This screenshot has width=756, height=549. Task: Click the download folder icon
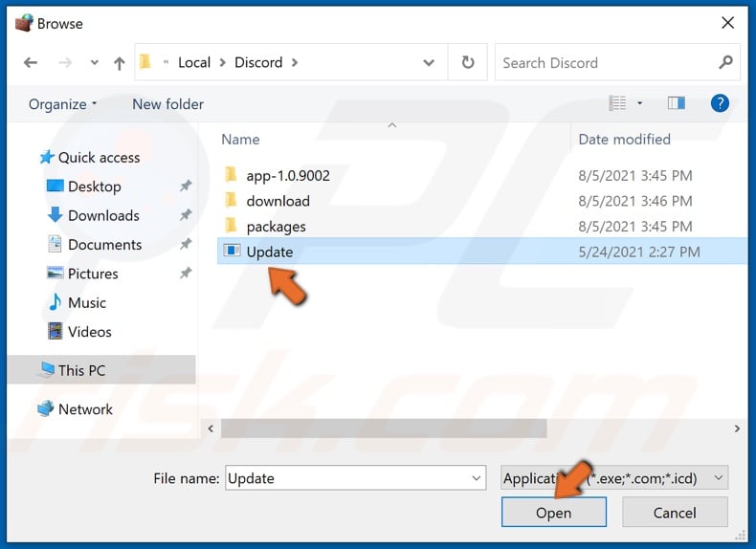point(231,199)
